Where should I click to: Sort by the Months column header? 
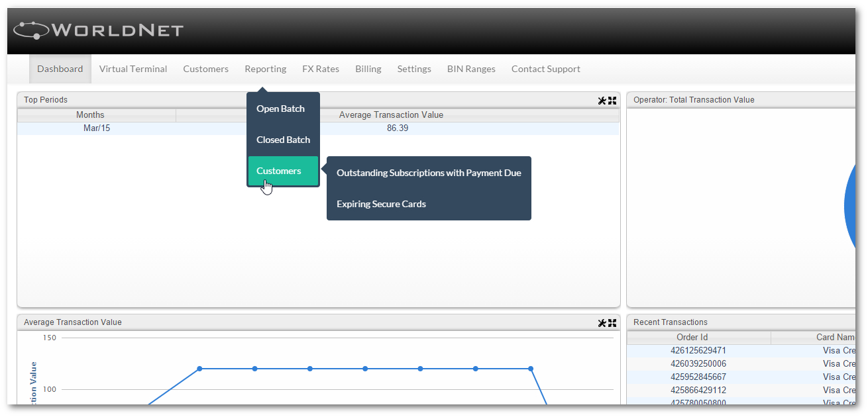(90, 115)
